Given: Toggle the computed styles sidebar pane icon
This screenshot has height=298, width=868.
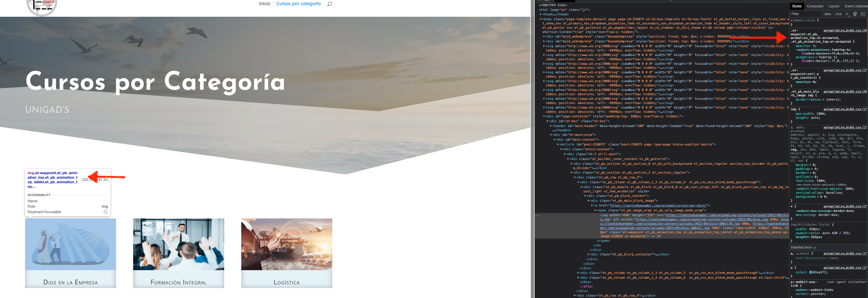Looking at the screenshot, I should (x=863, y=14).
